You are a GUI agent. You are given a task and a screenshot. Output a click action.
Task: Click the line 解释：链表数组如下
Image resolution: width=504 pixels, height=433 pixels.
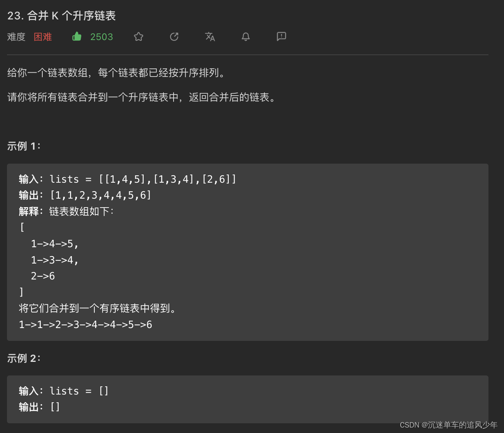pos(66,211)
